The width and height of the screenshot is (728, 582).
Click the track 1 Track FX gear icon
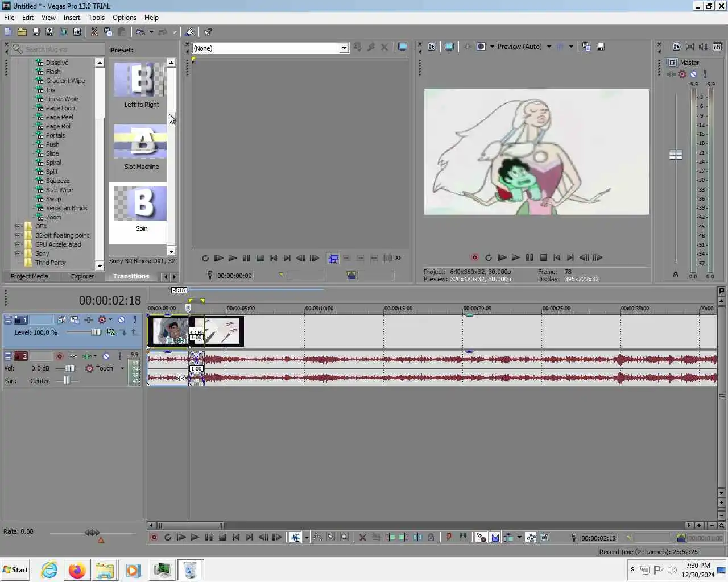coord(102,319)
